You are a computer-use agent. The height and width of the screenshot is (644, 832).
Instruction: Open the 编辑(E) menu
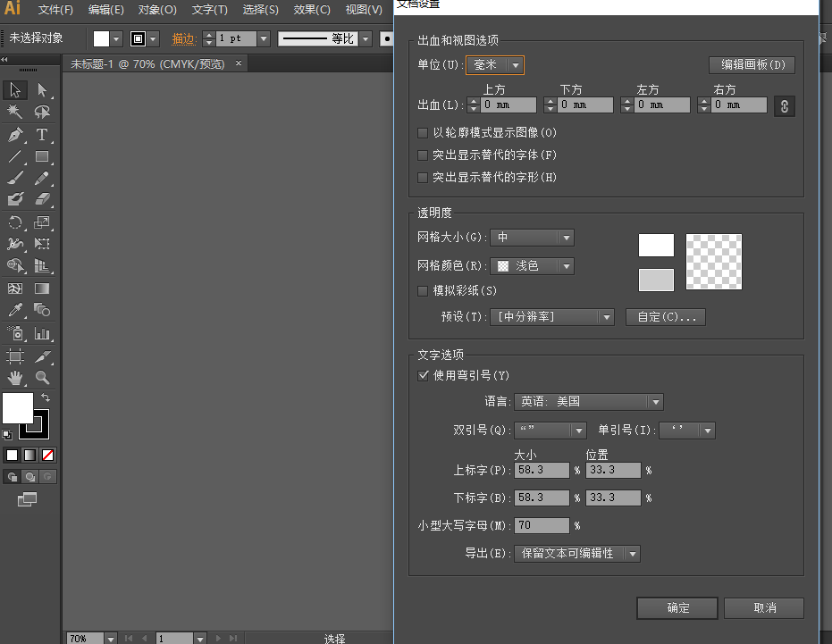105,10
